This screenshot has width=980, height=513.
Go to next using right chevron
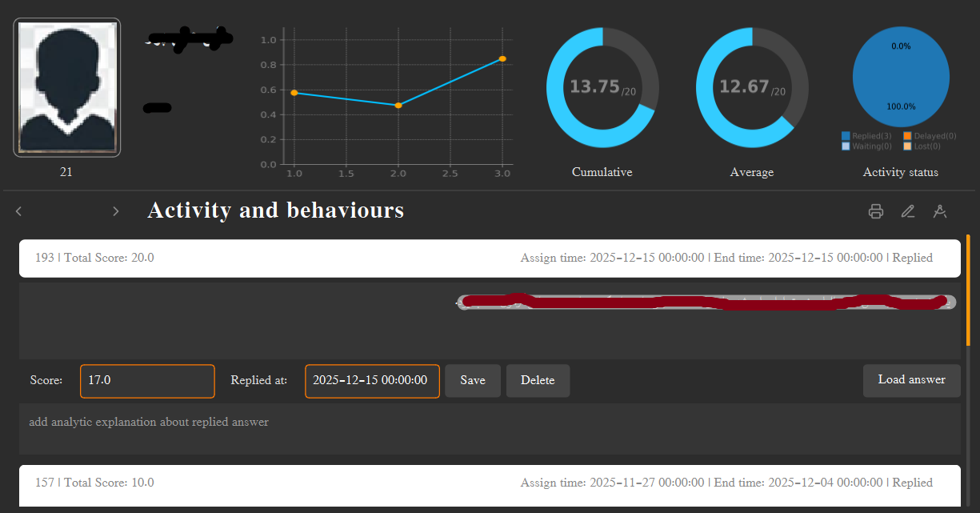tap(116, 211)
